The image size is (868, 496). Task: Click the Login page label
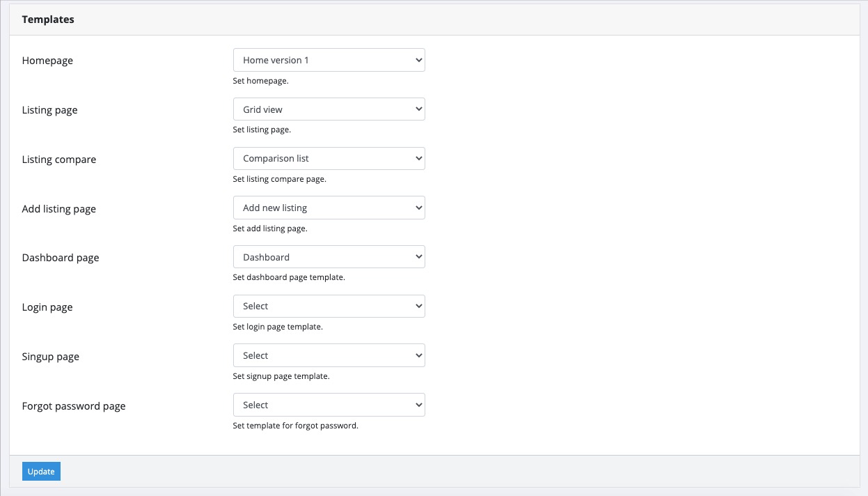(x=47, y=307)
